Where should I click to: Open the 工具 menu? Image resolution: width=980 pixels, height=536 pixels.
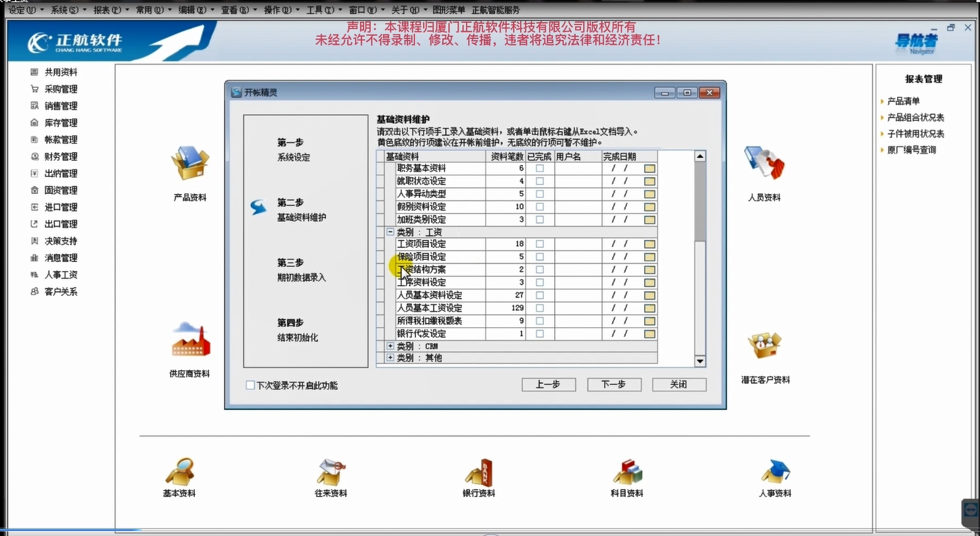point(324,10)
